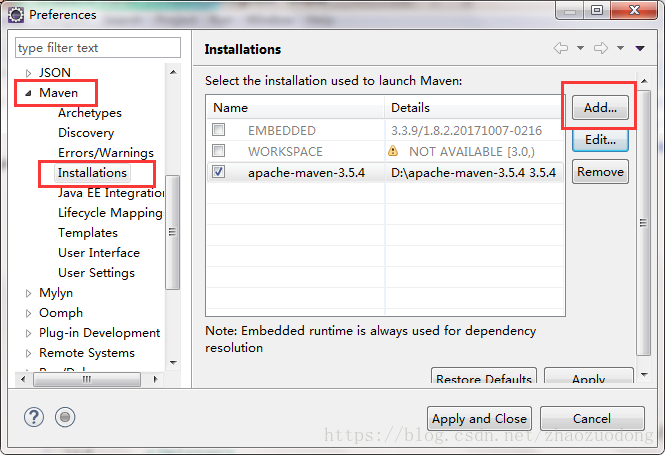The width and height of the screenshot is (665, 455).
Task: Click Restore Defaults button
Action: point(484,376)
